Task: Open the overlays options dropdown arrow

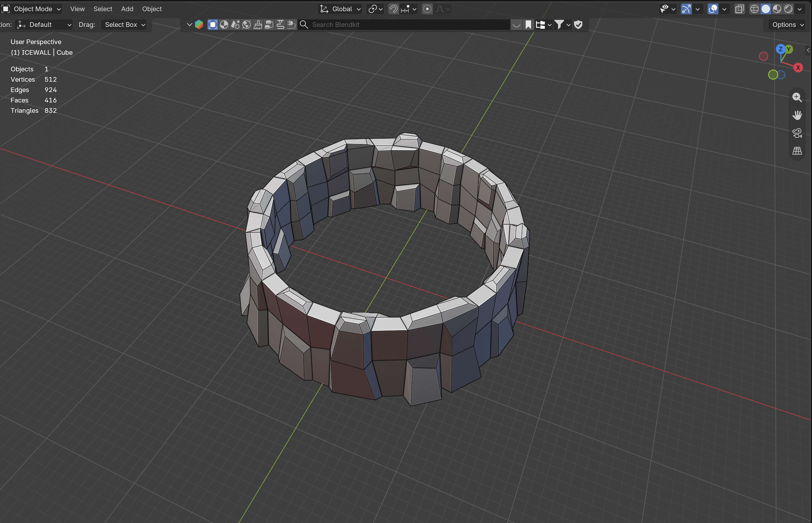Action: click(724, 9)
